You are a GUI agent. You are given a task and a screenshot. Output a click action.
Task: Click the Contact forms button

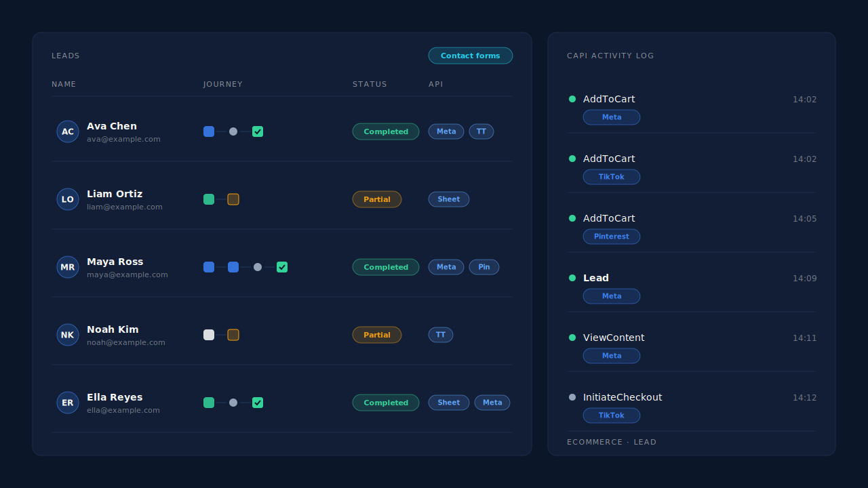click(471, 56)
